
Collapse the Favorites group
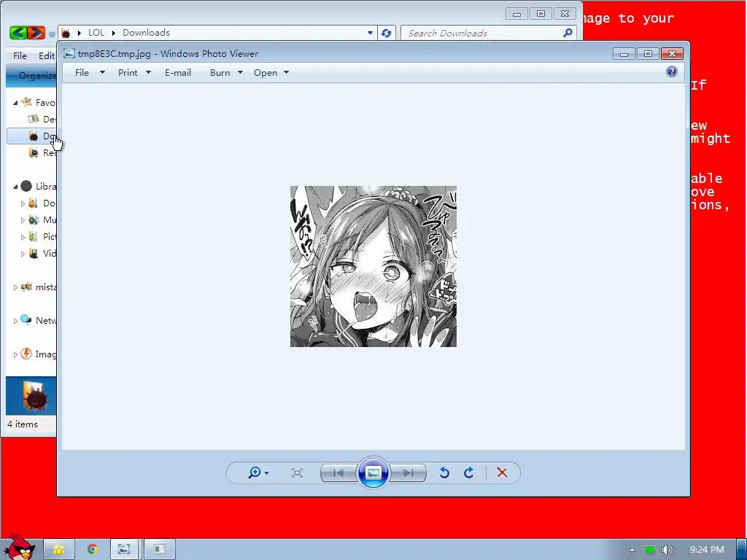point(15,102)
